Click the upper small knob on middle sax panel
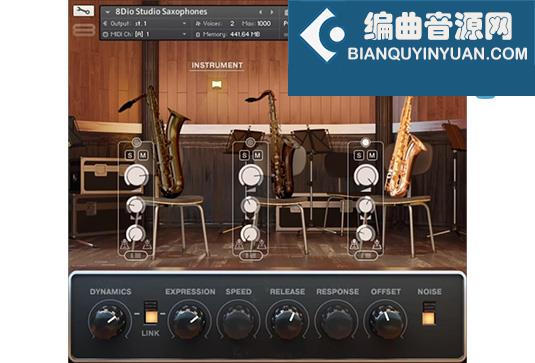535x363 pixels. 250,205
